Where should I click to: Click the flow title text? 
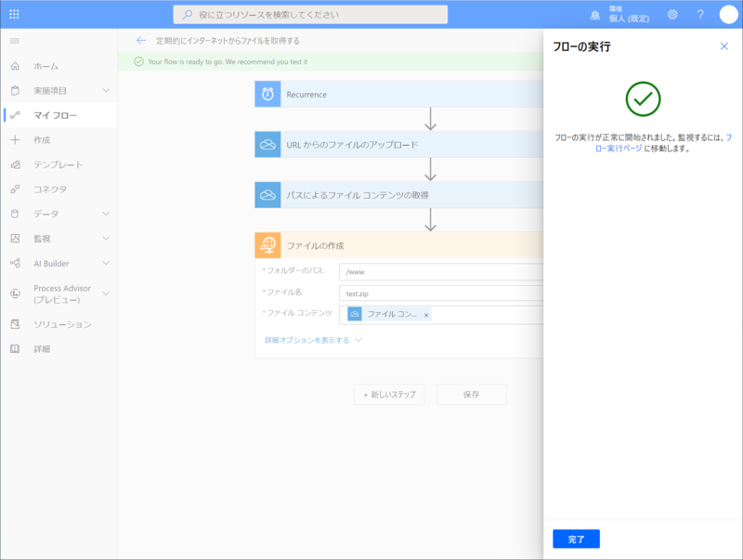pyautogui.click(x=228, y=41)
